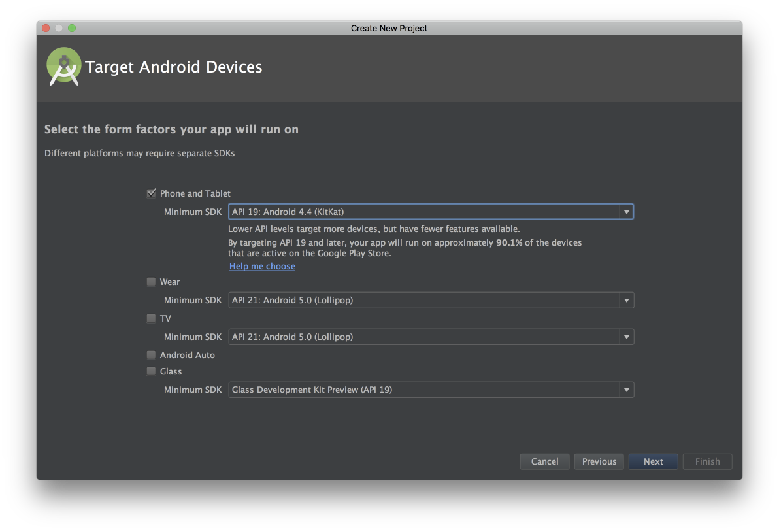The height and width of the screenshot is (532, 779).
Task: Open Phone and Tablet Minimum SDK dropdown arrow
Action: click(627, 212)
